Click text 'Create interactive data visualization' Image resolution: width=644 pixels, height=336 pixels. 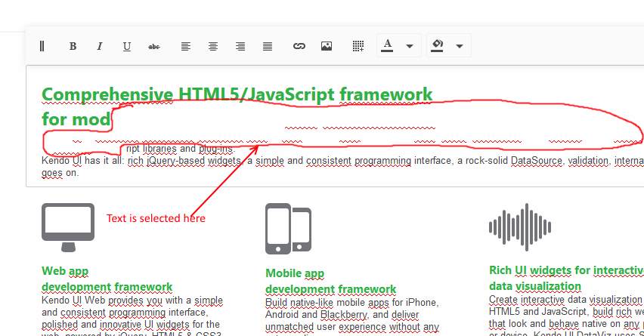click(x=565, y=300)
